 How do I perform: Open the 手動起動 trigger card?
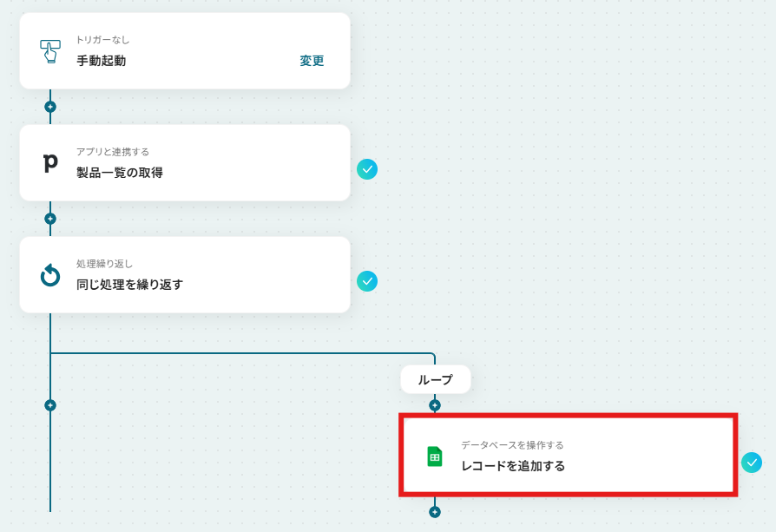click(185, 51)
